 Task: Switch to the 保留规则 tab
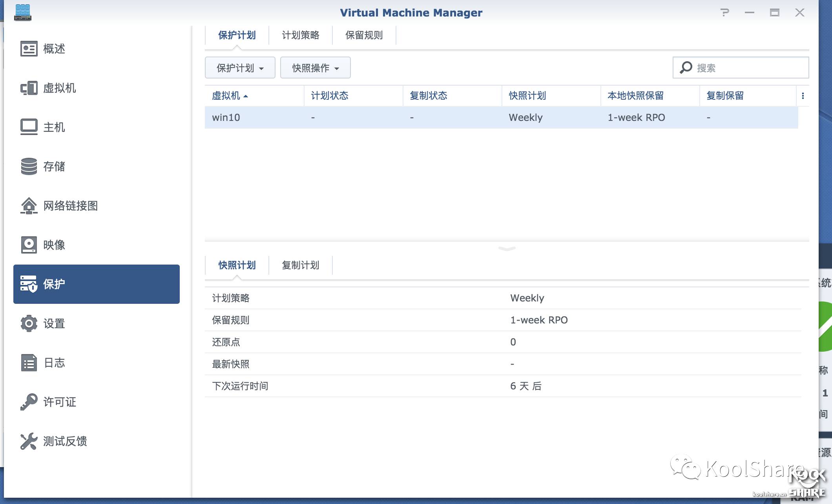[364, 35]
